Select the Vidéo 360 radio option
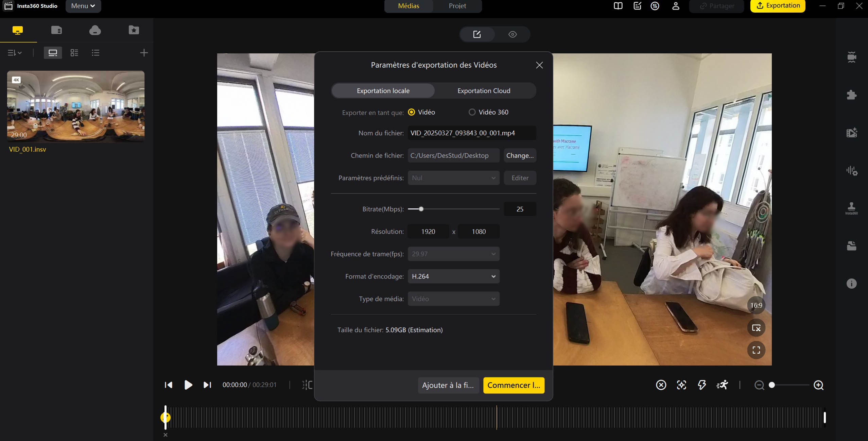This screenshot has width=868, height=441. (x=472, y=112)
